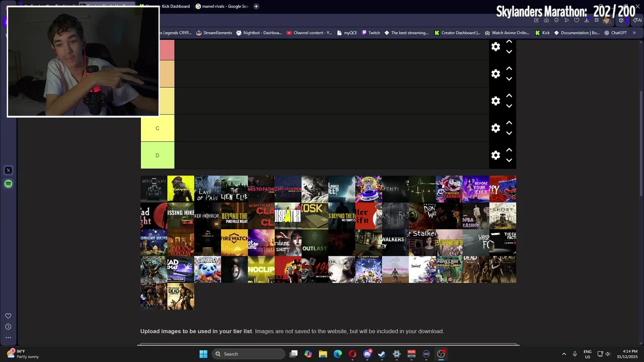Move tier C row down with arrow
The width and height of the screenshot is (644, 362).
[509, 133]
